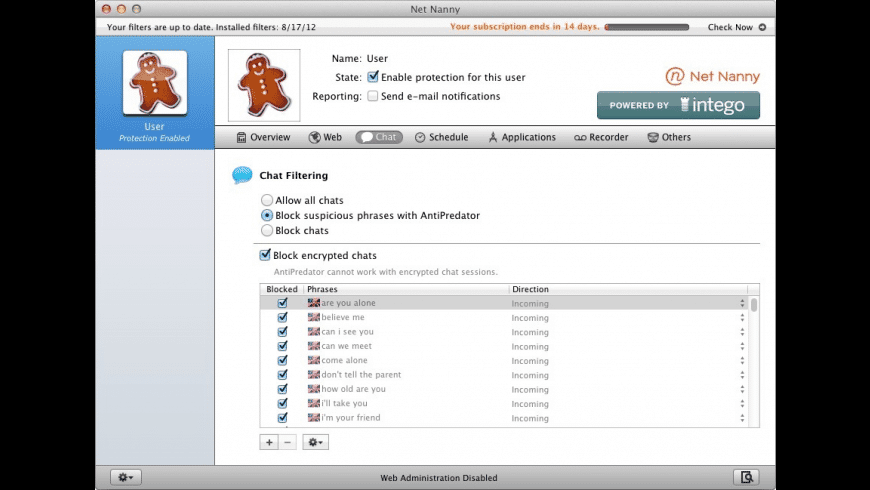Uncheck blocked box for 'can we meet'

tap(282, 346)
